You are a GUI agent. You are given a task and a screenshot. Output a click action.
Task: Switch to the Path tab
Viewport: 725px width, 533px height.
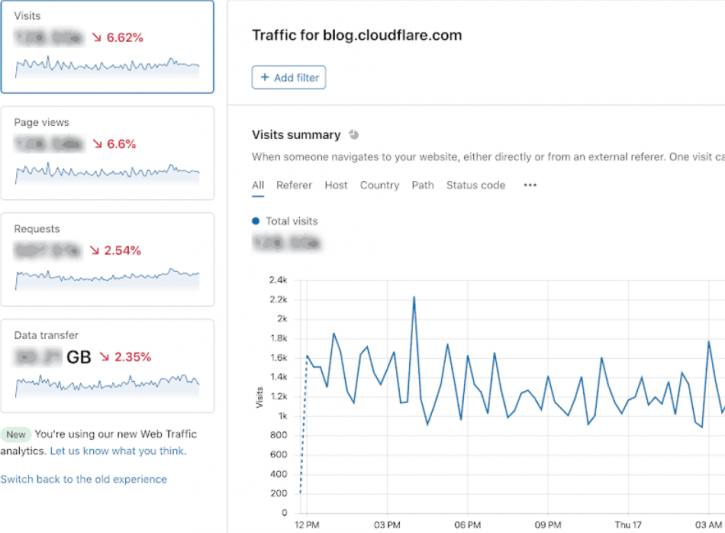coord(423,185)
